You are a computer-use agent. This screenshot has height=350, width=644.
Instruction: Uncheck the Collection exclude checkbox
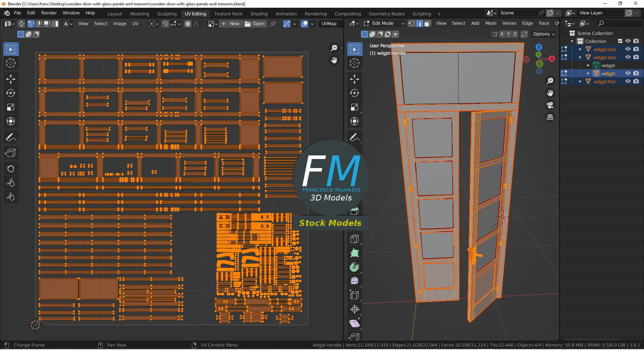coord(620,41)
